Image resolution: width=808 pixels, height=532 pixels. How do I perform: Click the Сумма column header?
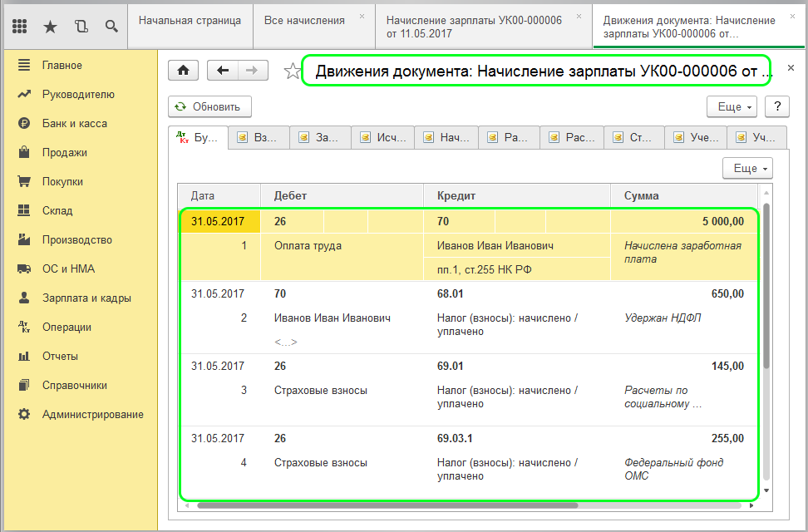(684, 196)
